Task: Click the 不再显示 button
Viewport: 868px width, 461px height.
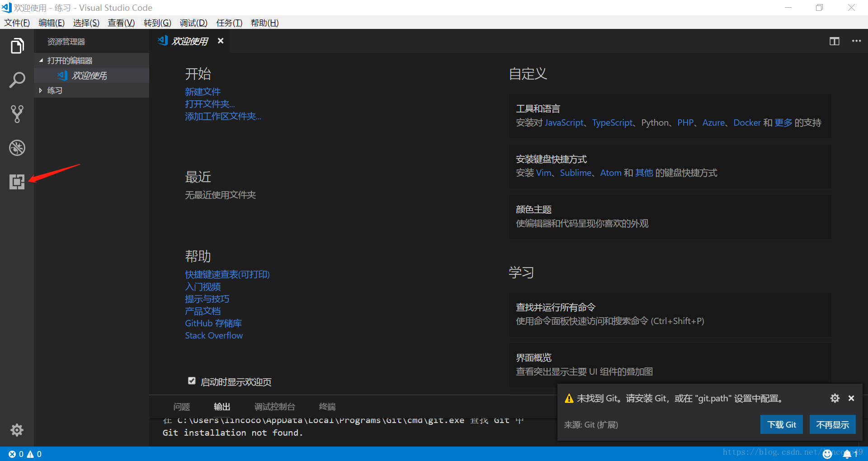Action: (833, 424)
